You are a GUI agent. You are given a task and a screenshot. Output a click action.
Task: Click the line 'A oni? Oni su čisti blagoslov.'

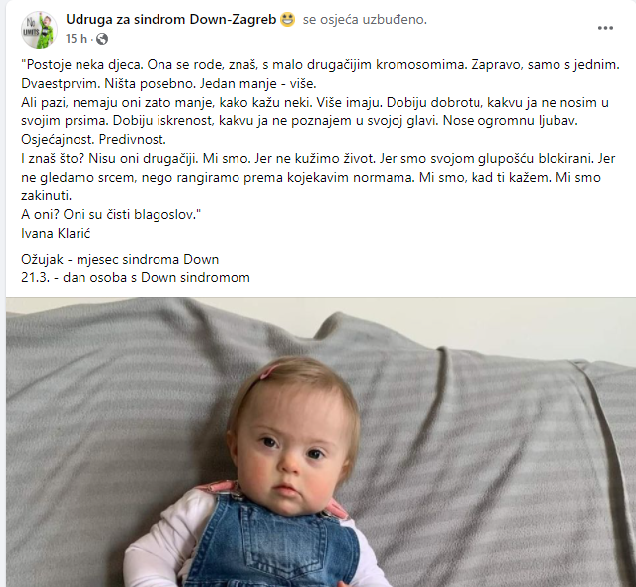111,215
